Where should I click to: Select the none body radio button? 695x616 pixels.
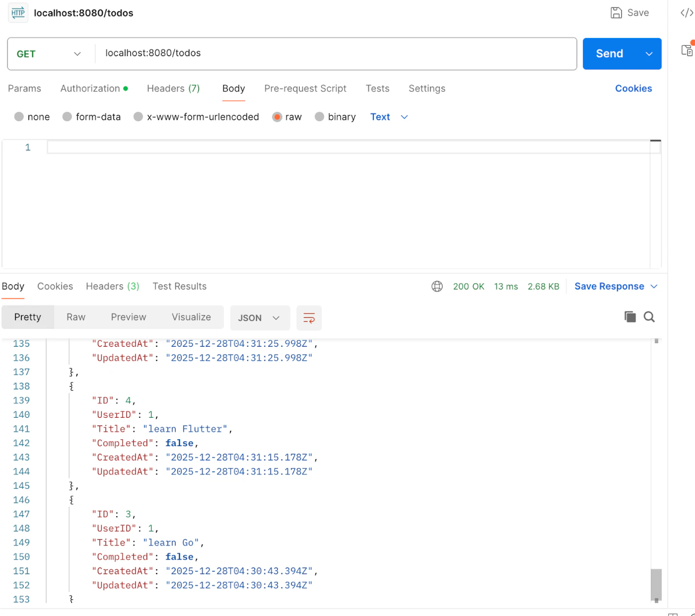19,117
